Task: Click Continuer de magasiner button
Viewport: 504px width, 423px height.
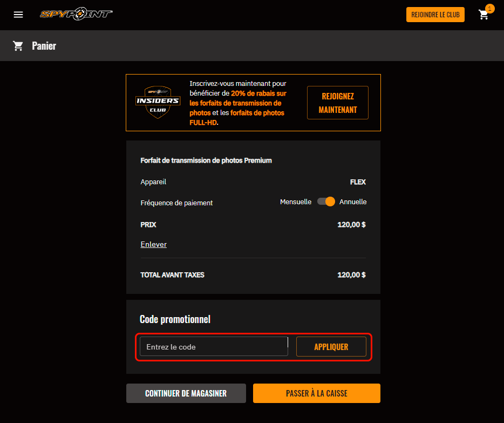Action: [x=186, y=393]
